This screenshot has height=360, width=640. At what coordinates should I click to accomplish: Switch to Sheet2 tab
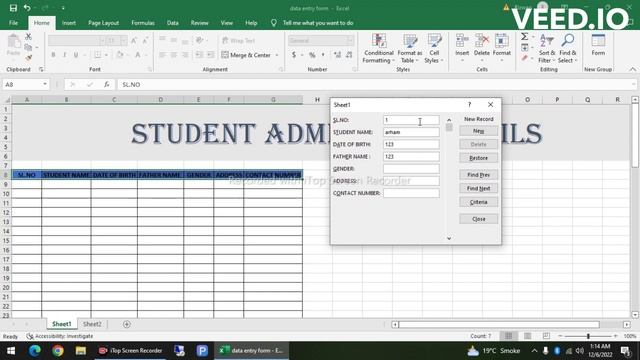click(92, 324)
